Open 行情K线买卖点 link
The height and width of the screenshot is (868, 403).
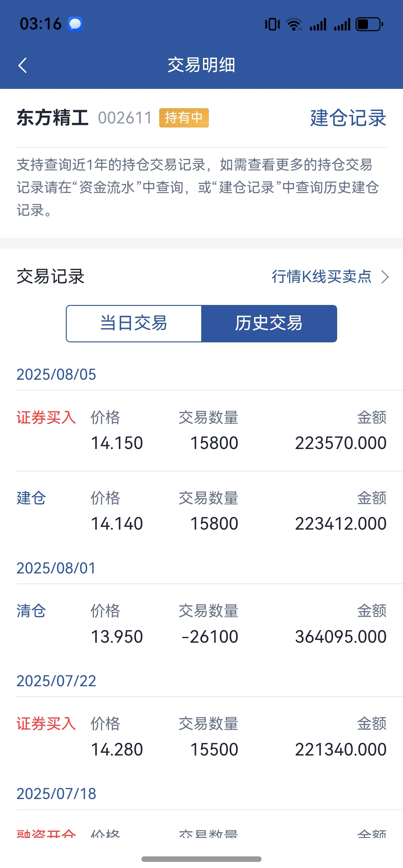(x=322, y=277)
